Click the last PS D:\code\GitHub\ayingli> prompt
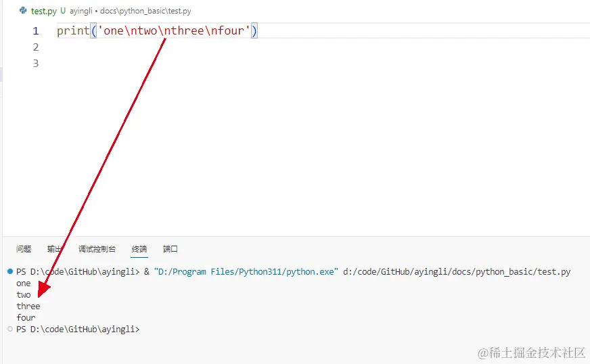Viewport: 590px width, 364px height. pyautogui.click(x=78, y=329)
